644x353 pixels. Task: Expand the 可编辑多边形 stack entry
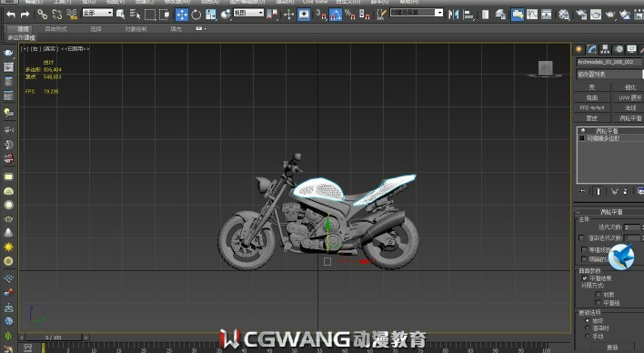581,138
